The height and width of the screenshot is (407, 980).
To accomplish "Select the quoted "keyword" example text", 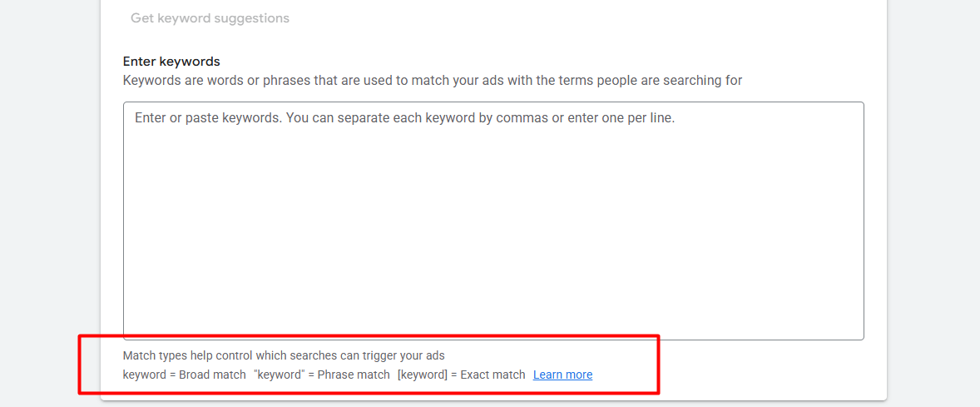I will (279, 375).
